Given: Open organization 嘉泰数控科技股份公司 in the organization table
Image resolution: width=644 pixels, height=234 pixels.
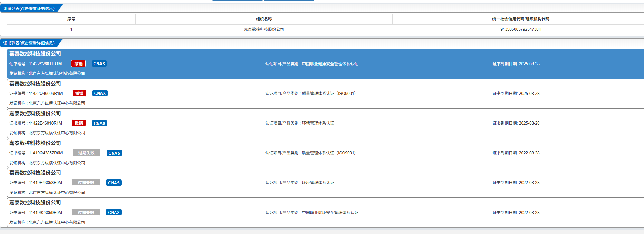Looking at the screenshot, I should click(x=264, y=29).
